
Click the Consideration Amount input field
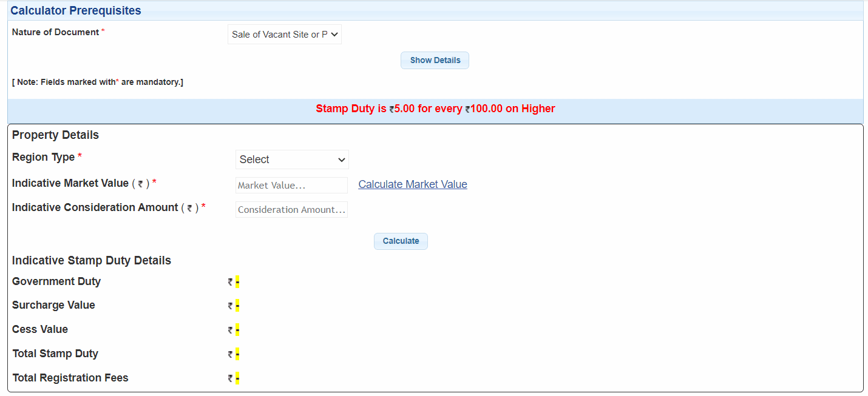coord(291,209)
